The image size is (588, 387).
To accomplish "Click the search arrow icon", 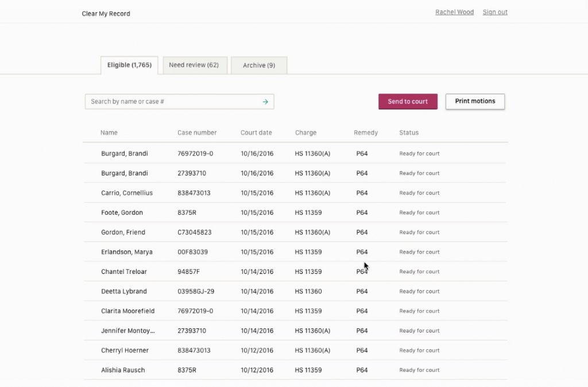I will tap(265, 102).
